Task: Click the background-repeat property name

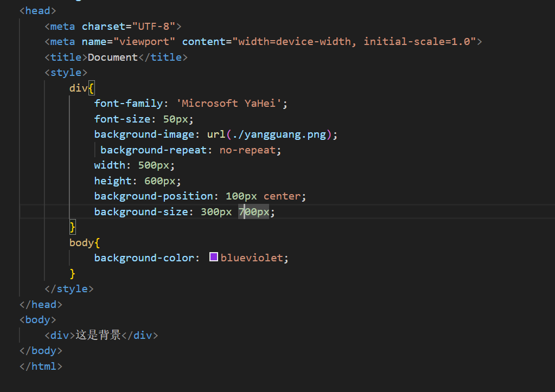Action: click(154, 150)
